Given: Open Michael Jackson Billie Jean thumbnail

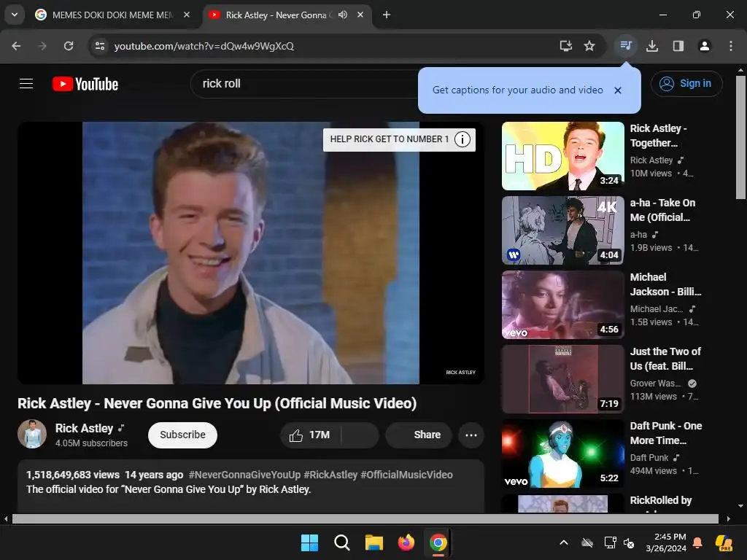Looking at the screenshot, I should [x=562, y=305].
